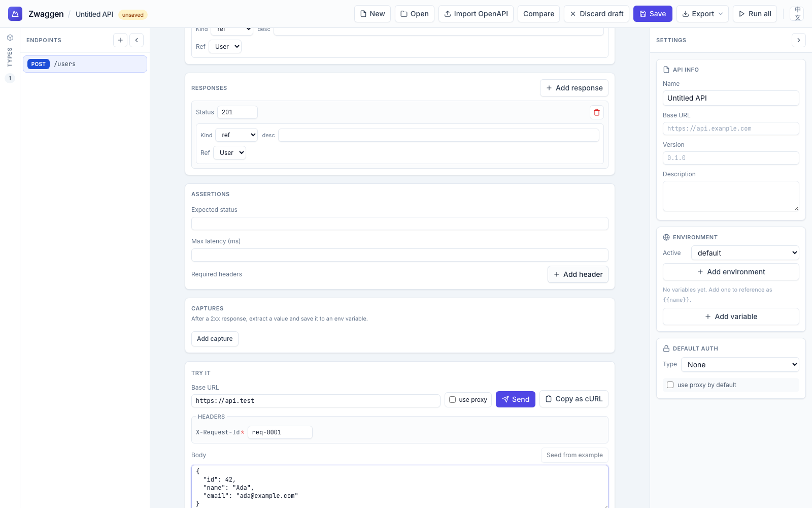Change active environment from default
812x508 pixels.
745,252
